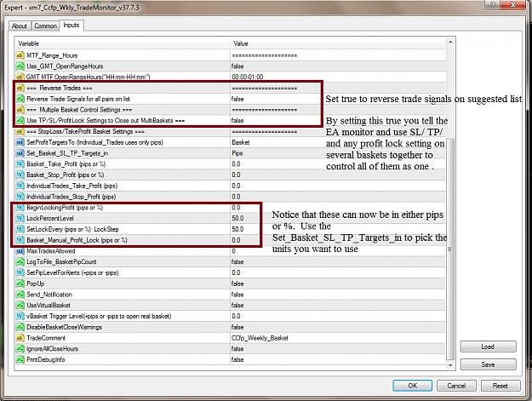Click the string icon beside GMT MTF OpenRangeHours

(20, 77)
